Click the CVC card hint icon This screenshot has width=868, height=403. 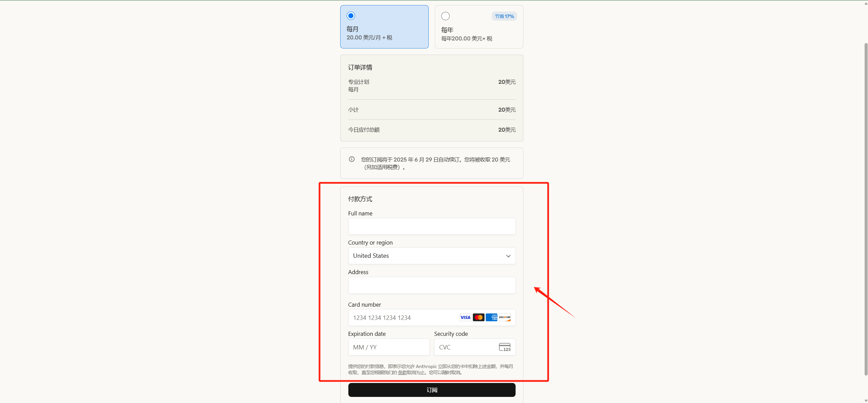[505, 347]
